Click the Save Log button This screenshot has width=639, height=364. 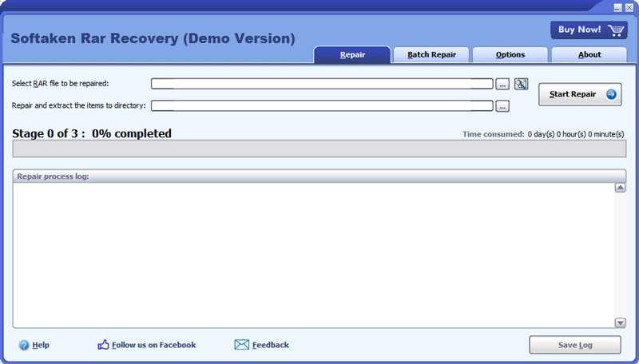point(575,345)
